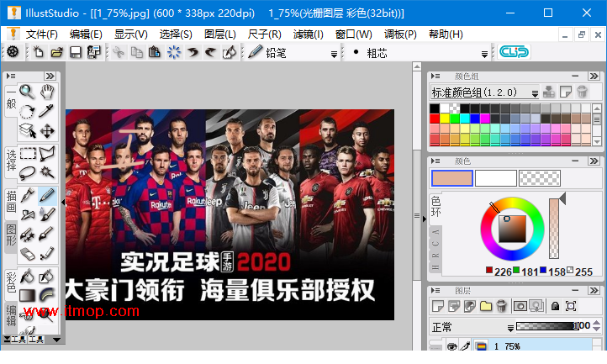The image size is (607, 364).
Task: Open the 图层(L) menu
Action: coord(220,34)
